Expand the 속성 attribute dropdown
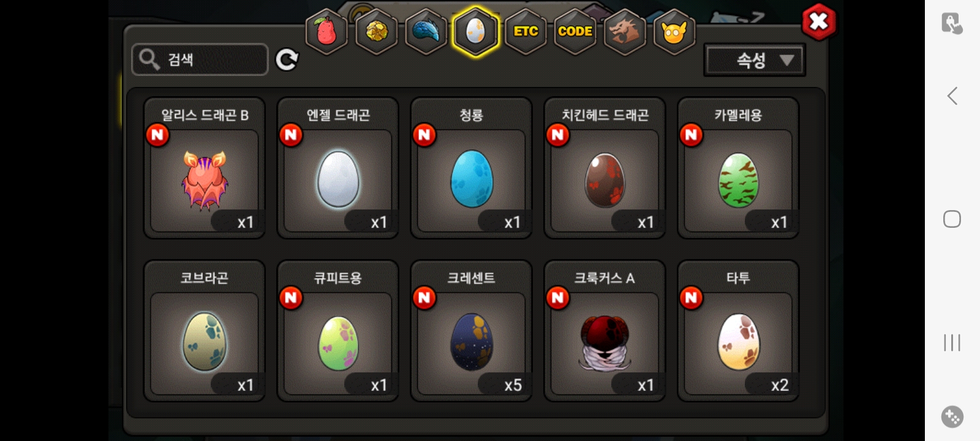The width and height of the screenshot is (980, 441). coord(755,60)
